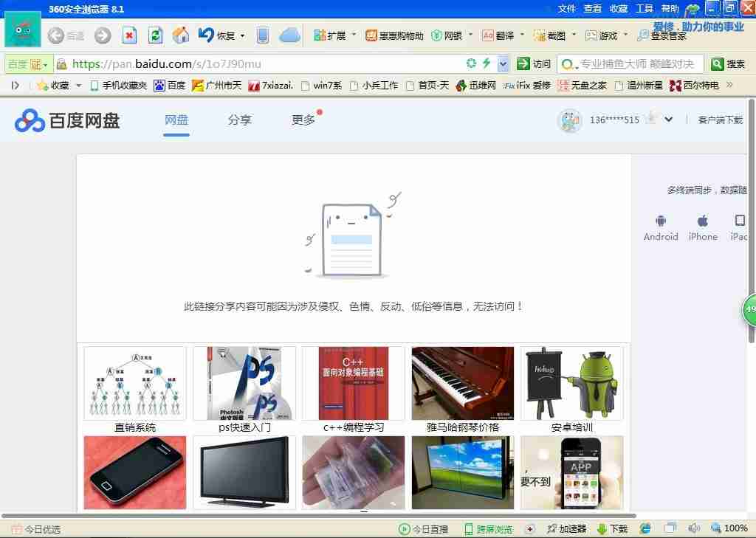
Task: Mute the browser speaker icon
Action: (x=693, y=528)
